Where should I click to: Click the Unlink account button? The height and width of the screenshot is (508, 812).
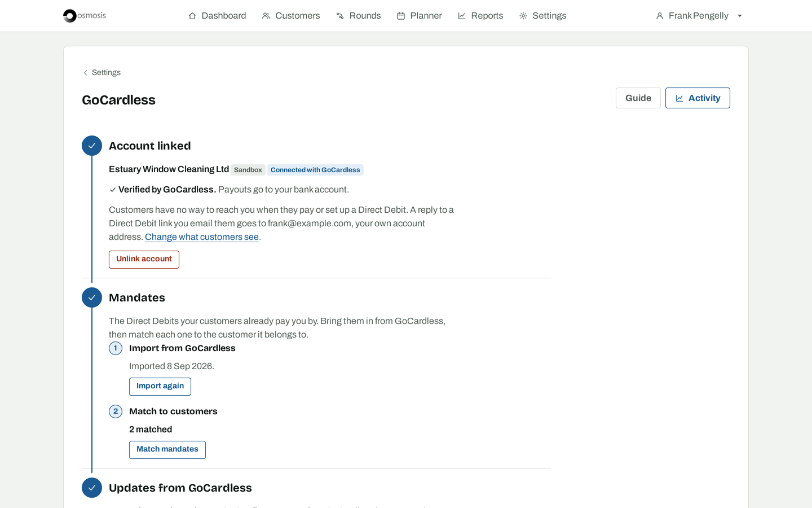coord(144,260)
